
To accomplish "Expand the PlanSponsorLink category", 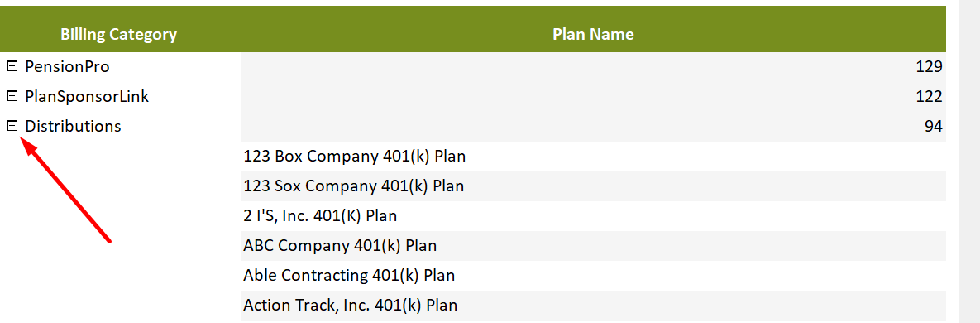I will [12, 96].
